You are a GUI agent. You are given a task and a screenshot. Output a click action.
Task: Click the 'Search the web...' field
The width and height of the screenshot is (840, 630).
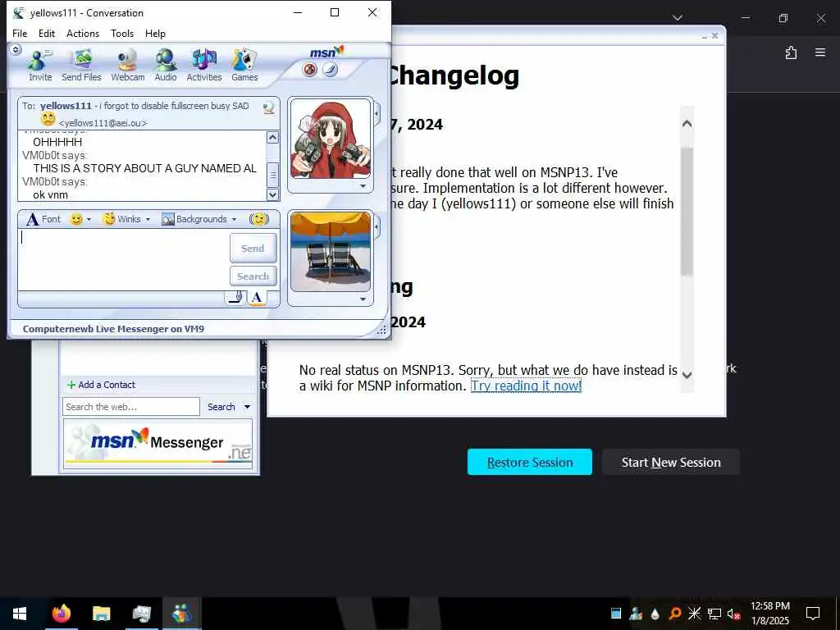[x=131, y=407]
